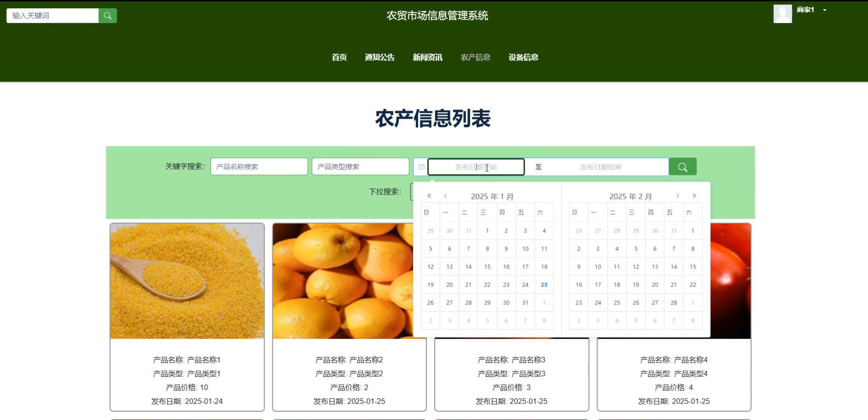This screenshot has width=868, height=420.
Task: Click the user avatar picture
Action: pyautogui.click(x=782, y=14)
